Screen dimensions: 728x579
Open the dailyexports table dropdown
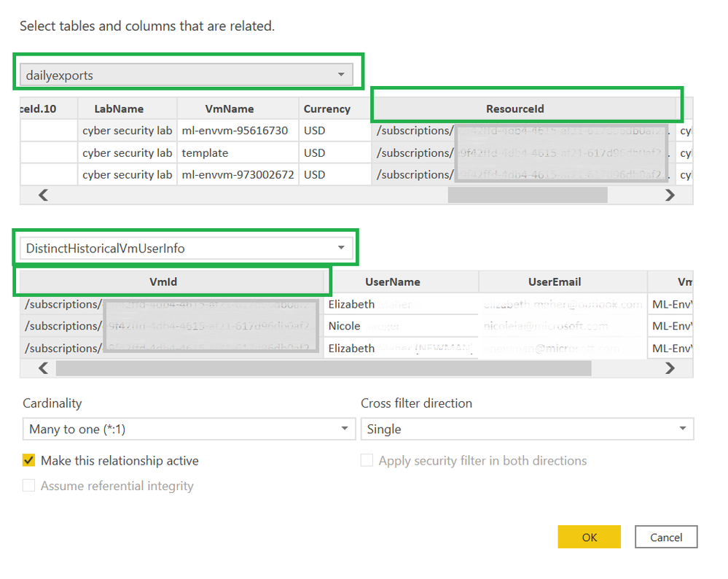(187, 74)
